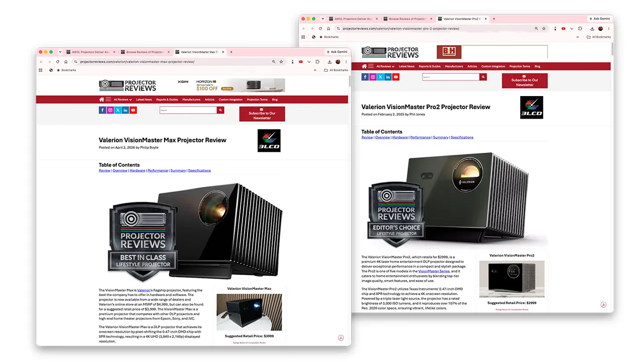The image size is (644, 362).
Task: Jump to Specifications in the Max table of contents
Action: coord(199,170)
